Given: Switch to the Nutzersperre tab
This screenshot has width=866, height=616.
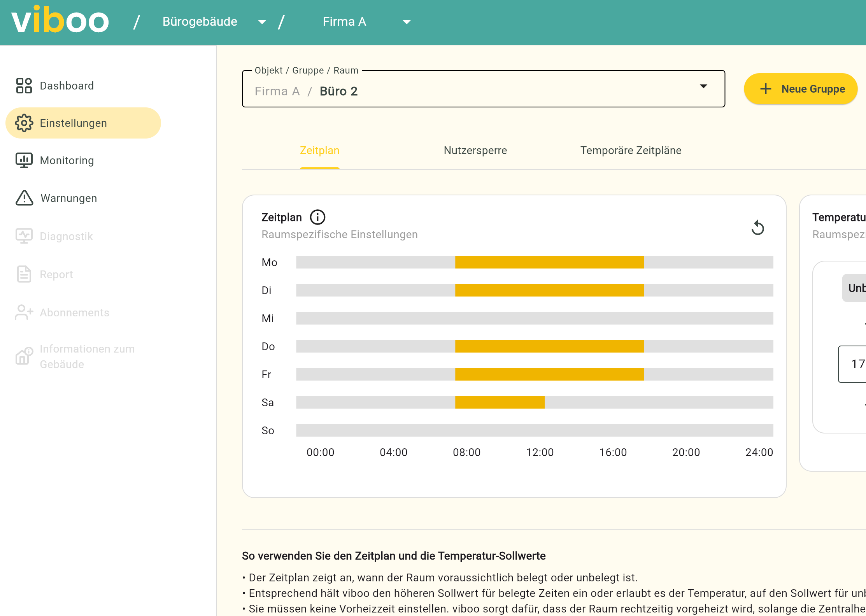Looking at the screenshot, I should coord(475,151).
